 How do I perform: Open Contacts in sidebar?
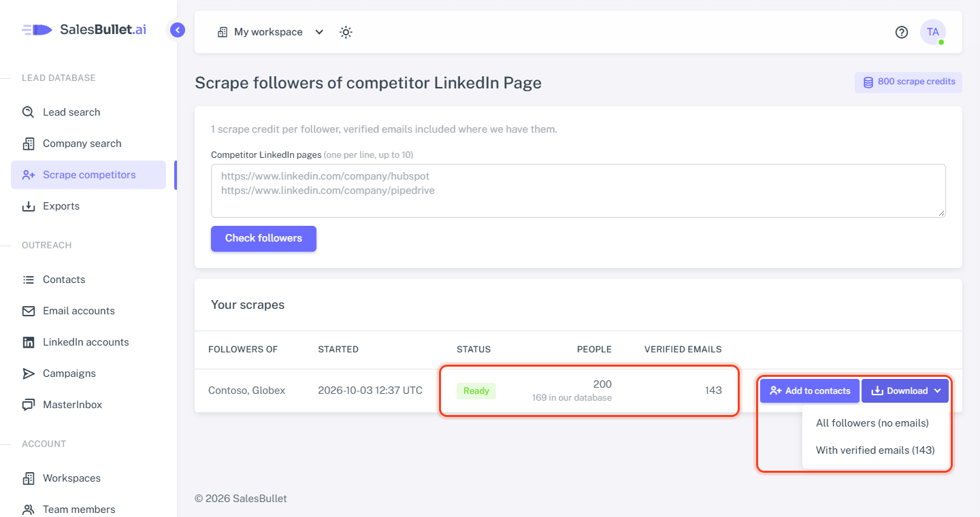coord(88,280)
